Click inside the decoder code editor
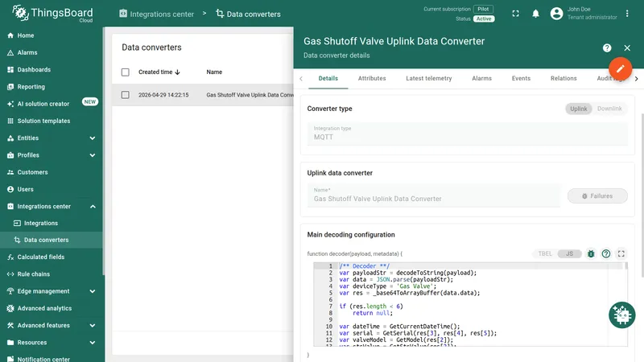The height and width of the screenshot is (362, 644). 470,304
